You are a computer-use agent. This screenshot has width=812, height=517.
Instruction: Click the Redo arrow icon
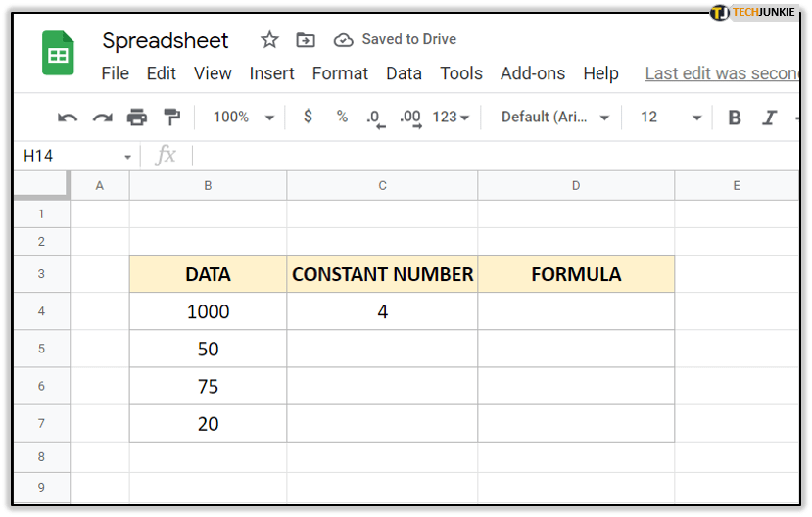tap(102, 117)
